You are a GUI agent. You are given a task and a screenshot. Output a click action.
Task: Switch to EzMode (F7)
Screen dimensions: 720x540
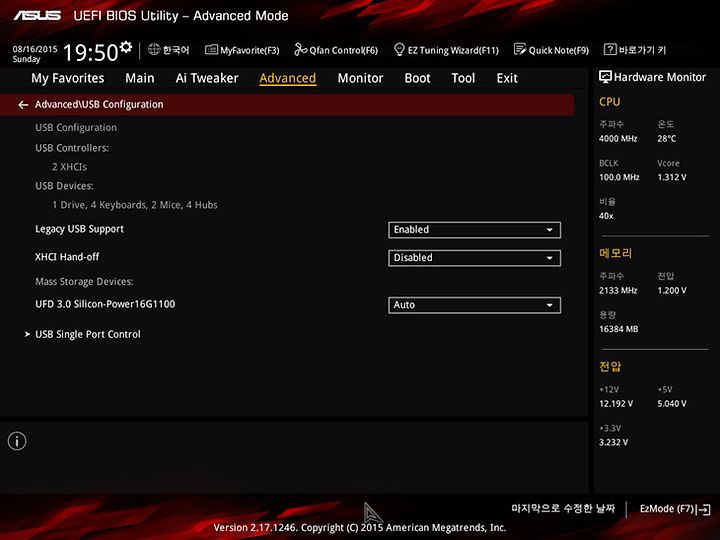(675, 509)
